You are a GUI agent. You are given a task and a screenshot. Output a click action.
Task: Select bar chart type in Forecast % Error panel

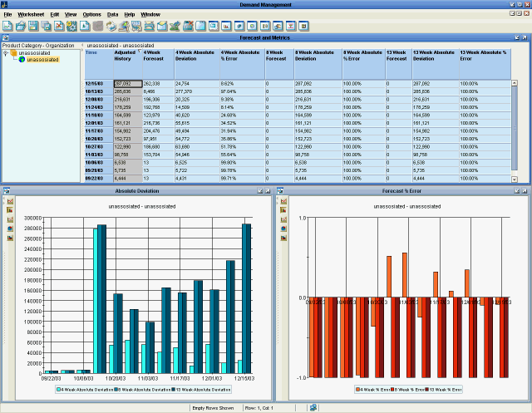(283, 210)
